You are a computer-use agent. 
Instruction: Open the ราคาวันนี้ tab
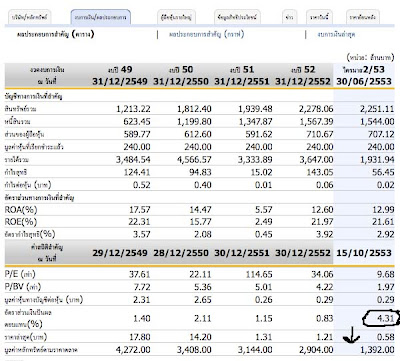coord(319,17)
